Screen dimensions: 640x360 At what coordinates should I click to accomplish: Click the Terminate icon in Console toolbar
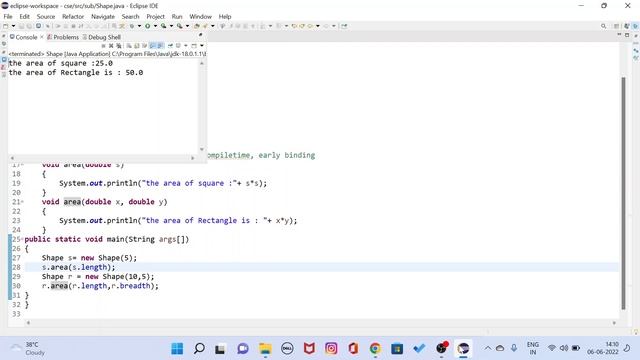tap(103, 45)
